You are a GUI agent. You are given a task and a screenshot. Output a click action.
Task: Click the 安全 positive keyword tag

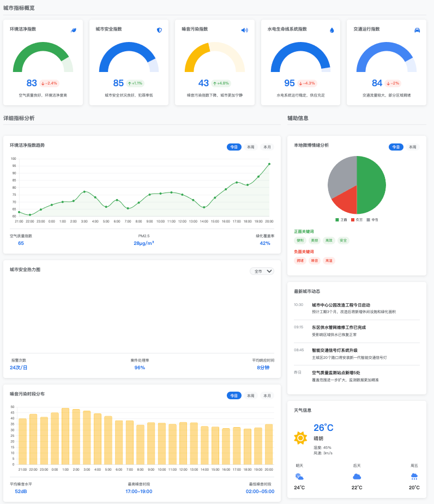pos(342,241)
